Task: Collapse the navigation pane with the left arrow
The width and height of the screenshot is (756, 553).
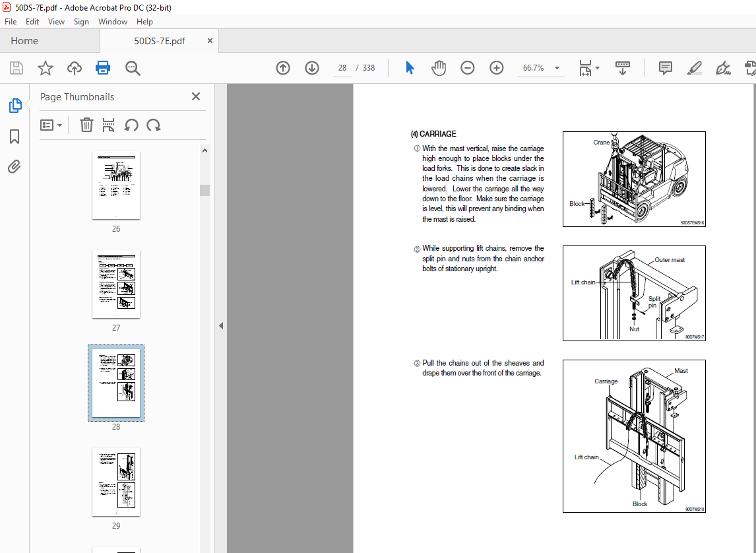Action: (x=221, y=325)
